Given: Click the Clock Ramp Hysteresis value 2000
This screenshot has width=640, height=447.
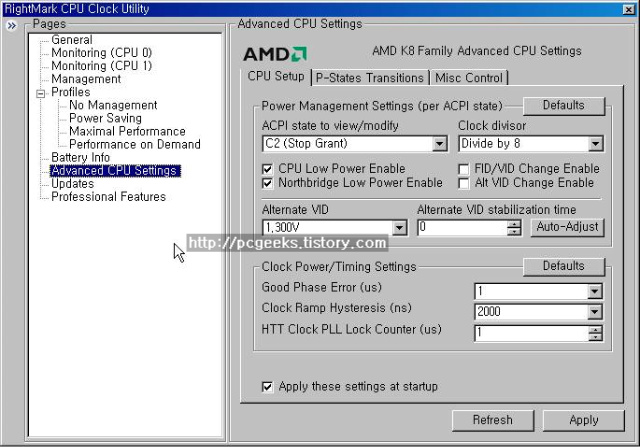Looking at the screenshot, I should pos(489,312).
